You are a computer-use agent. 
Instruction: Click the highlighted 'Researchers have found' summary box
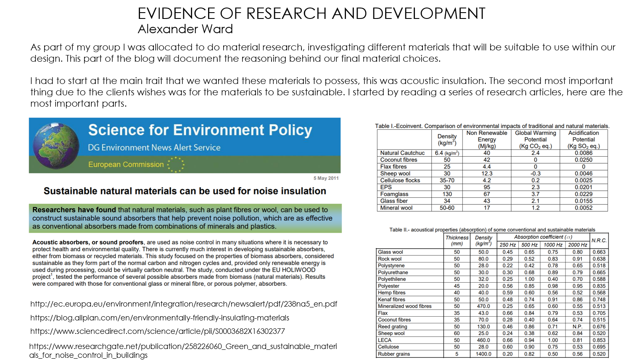[x=185, y=218]
